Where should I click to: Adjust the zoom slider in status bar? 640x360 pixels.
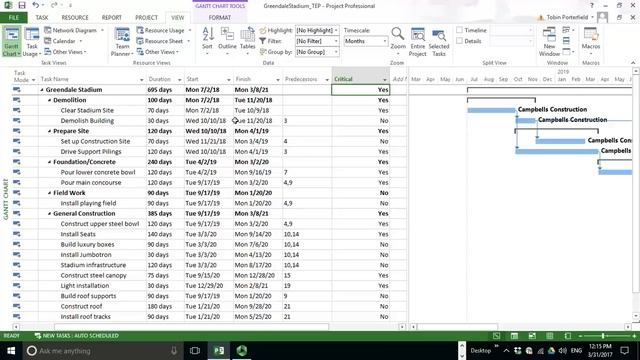(x=603, y=336)
